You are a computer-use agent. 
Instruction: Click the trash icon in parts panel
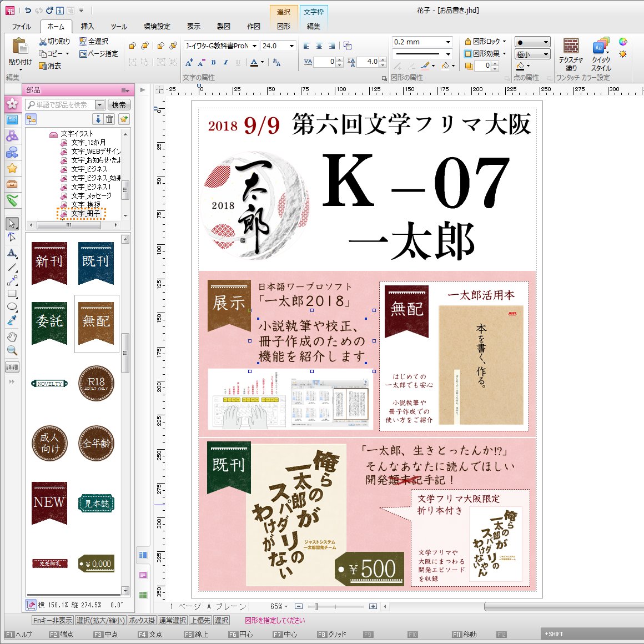pyautogui.click(x=109, y=119)
